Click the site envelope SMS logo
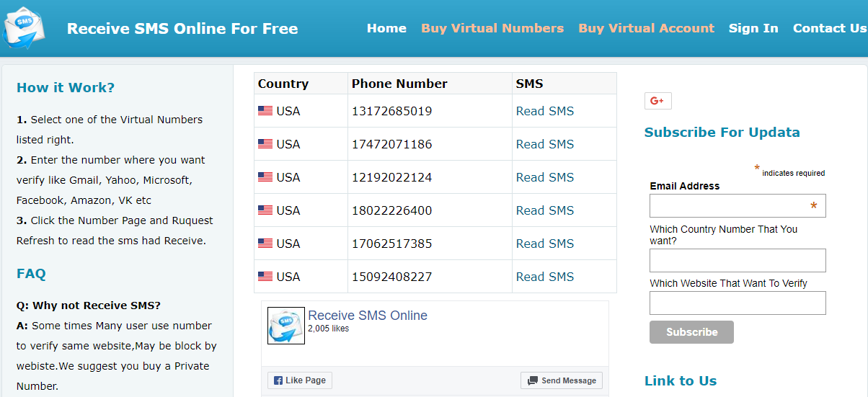The image size is (868, 397). (24, 28)
